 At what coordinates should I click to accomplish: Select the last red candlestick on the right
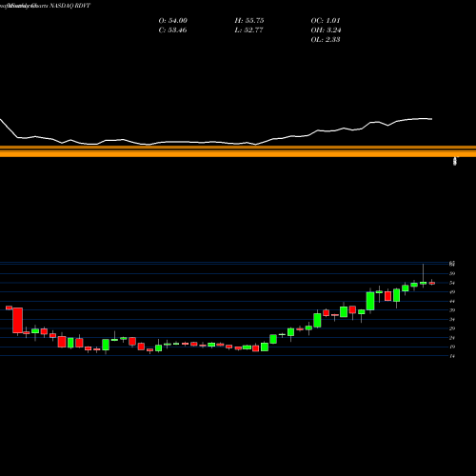coord(432,283)
